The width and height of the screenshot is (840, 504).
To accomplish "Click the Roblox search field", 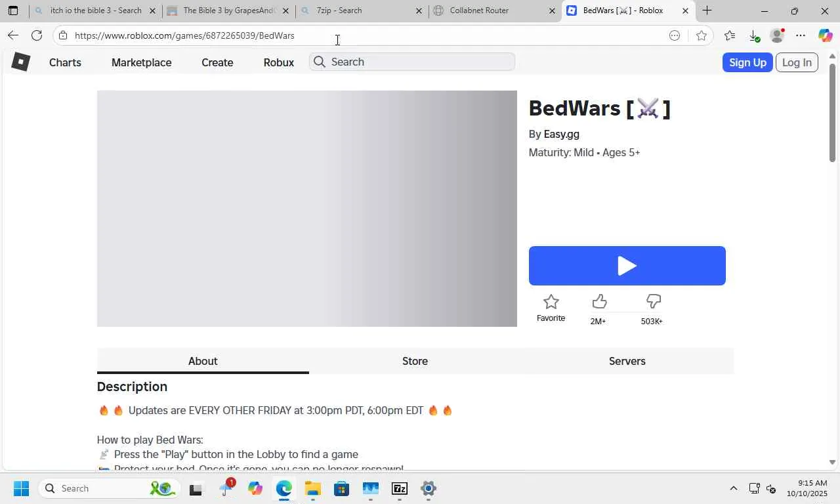I will tap(412, 62).
